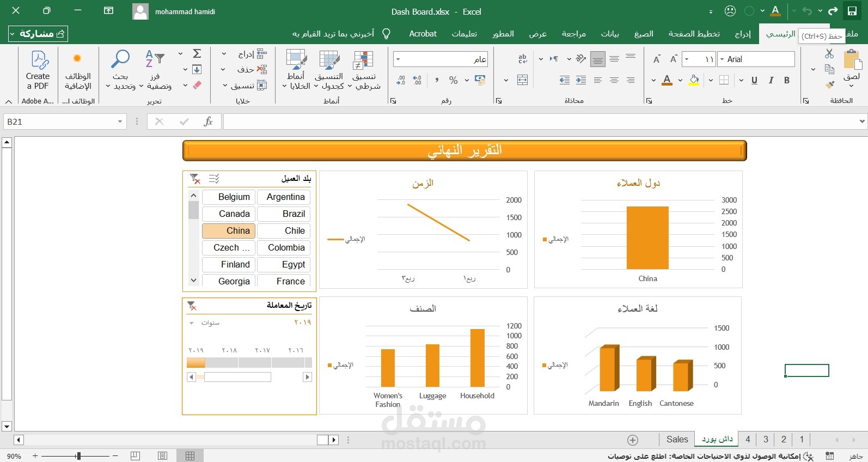Select China in the country slicer

click(x=229, y=230)
